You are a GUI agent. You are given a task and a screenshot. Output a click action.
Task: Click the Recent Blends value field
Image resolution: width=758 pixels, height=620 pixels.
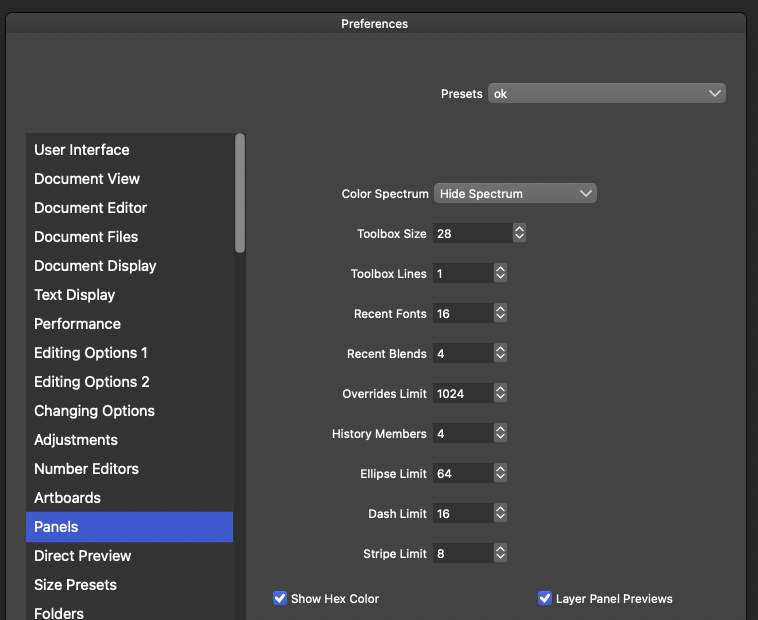tap(461, 353)
